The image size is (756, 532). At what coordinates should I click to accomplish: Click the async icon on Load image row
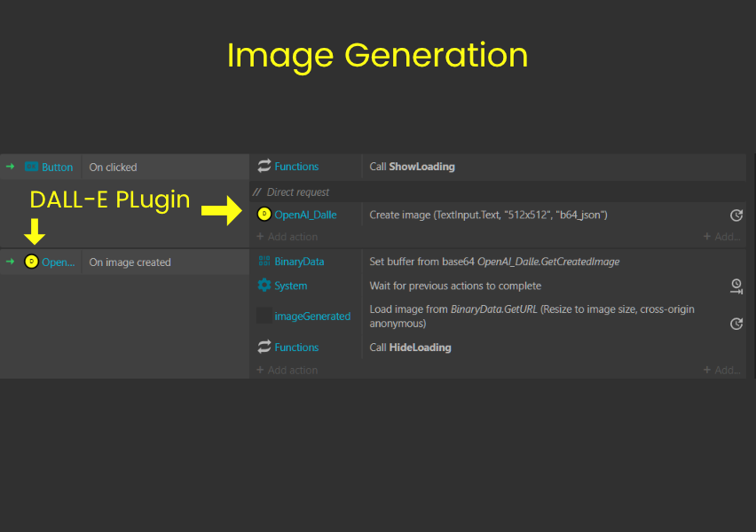(736, 324)
